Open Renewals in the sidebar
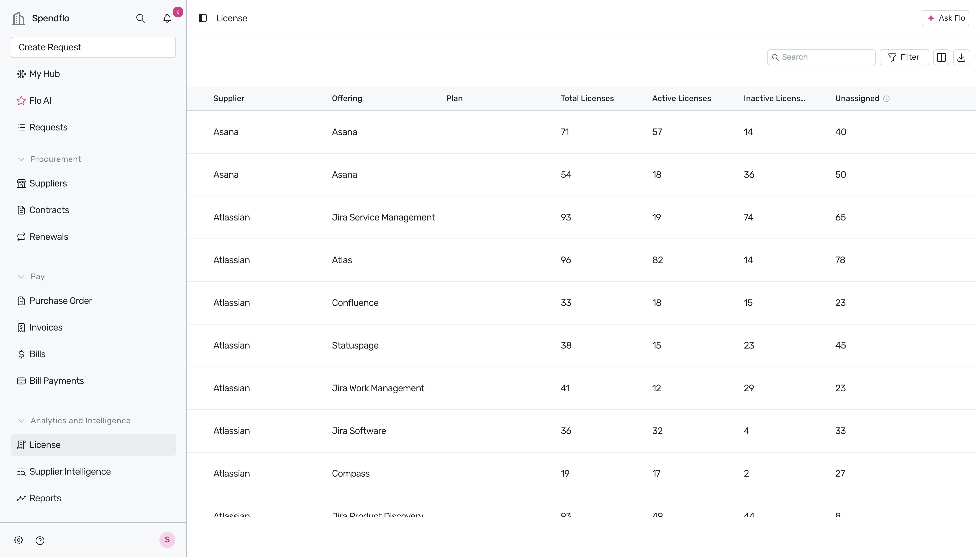This screenshot has height=557, width=980. click(93, 237)
